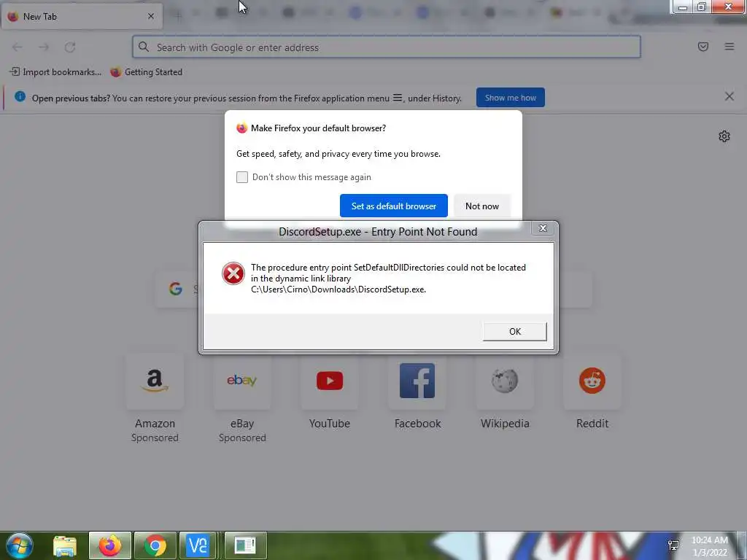Choose Not now in Firefox prompt
The image size is (747, 560).
point(482,206)
